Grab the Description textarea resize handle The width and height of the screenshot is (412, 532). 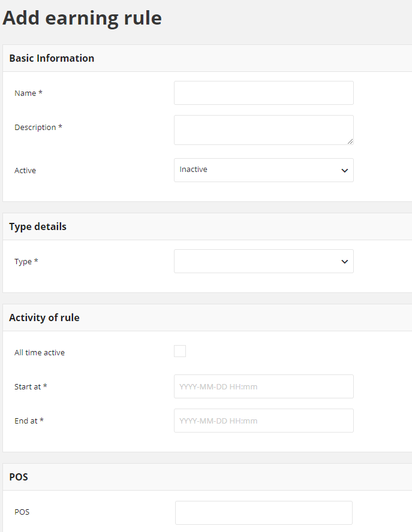click(350, 141)
